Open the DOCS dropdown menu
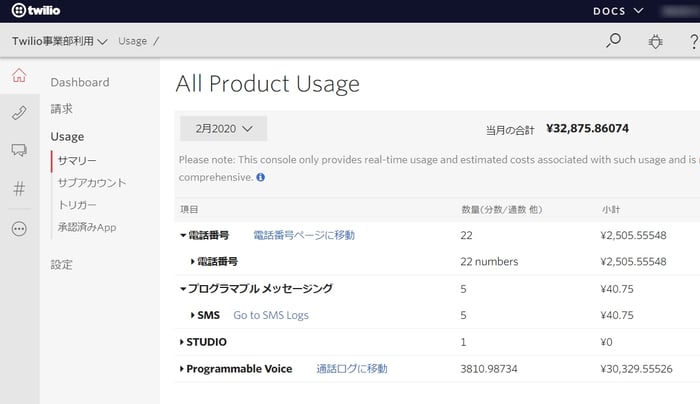Screen dimensions: 700x404 (618, 11)
